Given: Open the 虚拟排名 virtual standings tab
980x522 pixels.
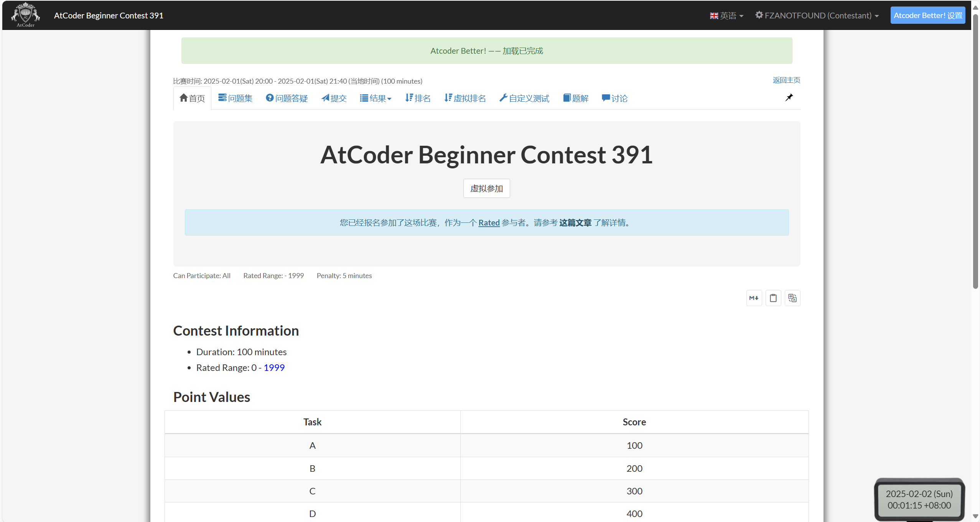Looking at the screenshot, I should 465,99.
